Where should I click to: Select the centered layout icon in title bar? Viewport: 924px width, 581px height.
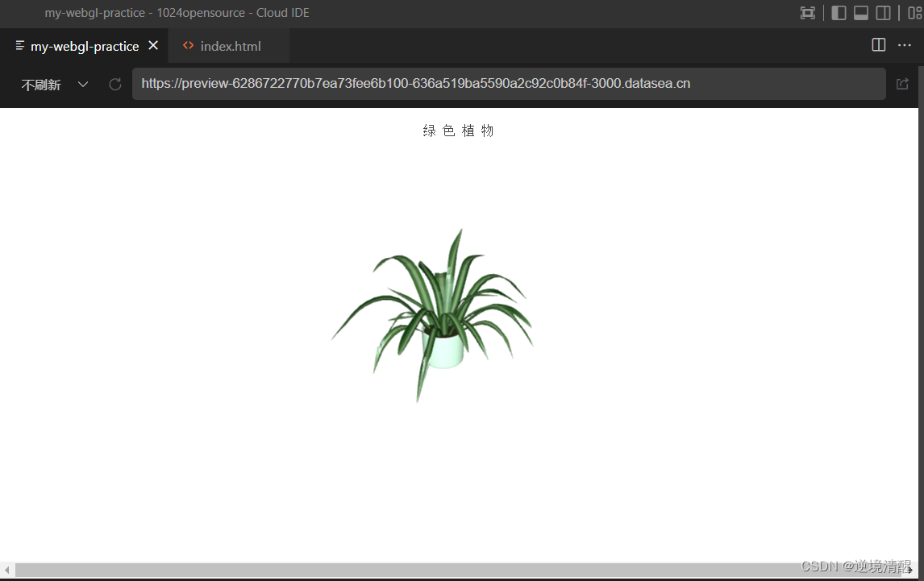click(807, 13)
